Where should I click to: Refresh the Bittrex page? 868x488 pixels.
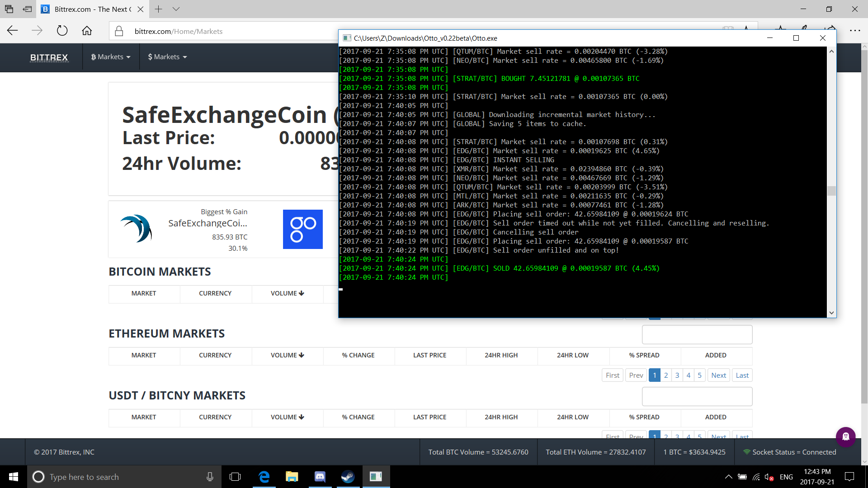(62, 31)
